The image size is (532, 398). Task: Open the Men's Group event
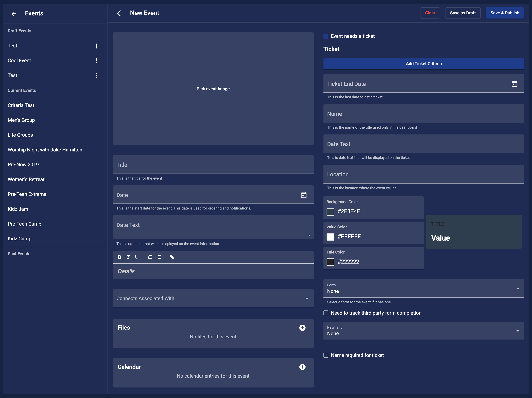click(55, 120)
